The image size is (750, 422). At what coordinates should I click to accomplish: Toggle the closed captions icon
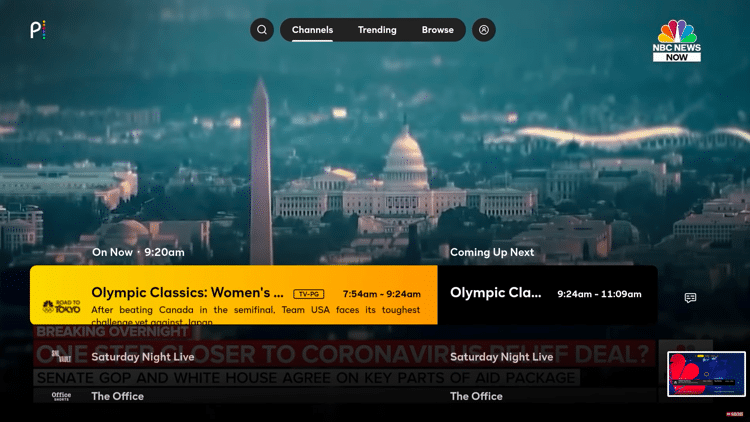coord(690,298)
